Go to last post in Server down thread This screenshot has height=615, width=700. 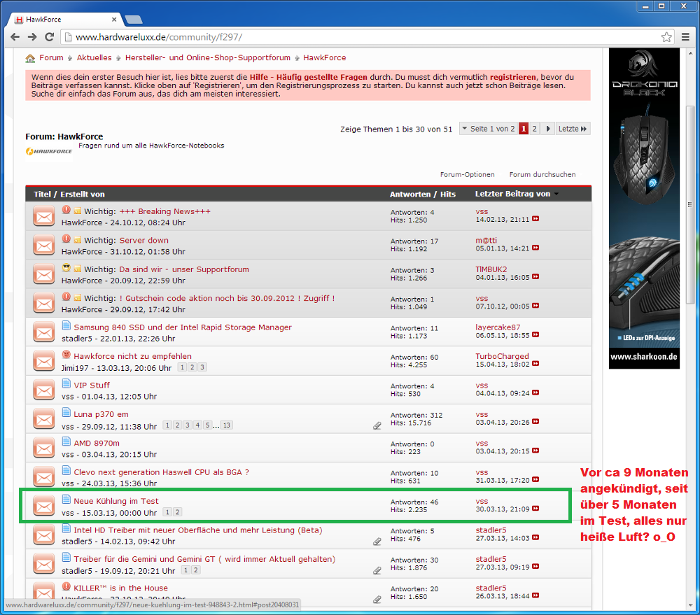pyautogui.click(x=535, y=248)
